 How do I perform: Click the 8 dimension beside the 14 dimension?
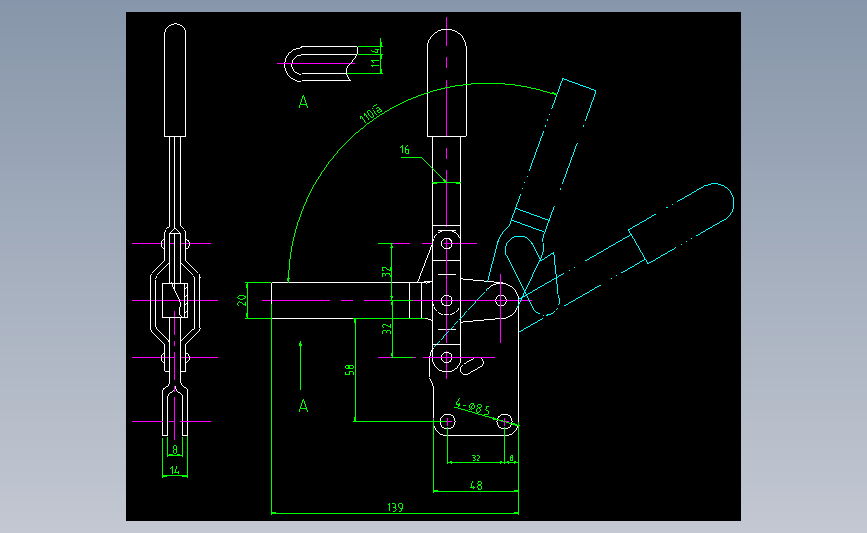(175, 450)
